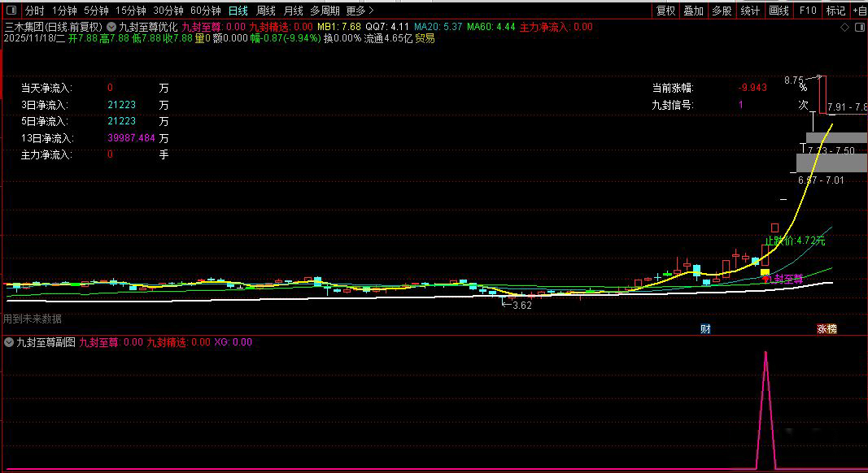Open the 多股 multi-stock view
The width and height of the screenshot is (868, 473).
(x=722, y=11)
